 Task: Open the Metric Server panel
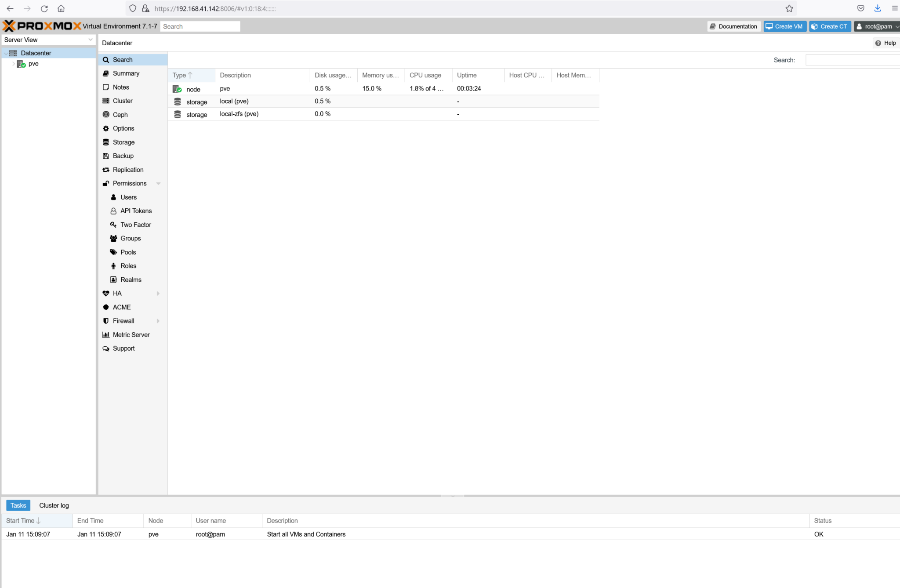[131, 334]
